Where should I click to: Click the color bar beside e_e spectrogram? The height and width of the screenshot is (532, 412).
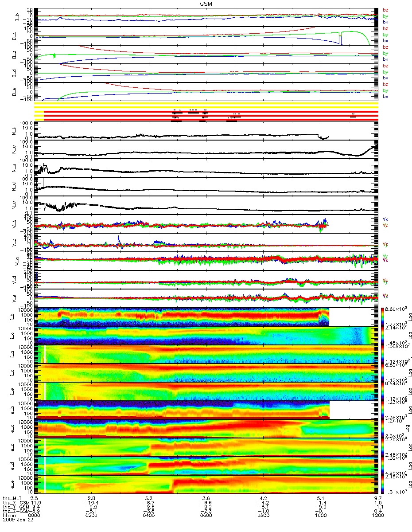383,485
